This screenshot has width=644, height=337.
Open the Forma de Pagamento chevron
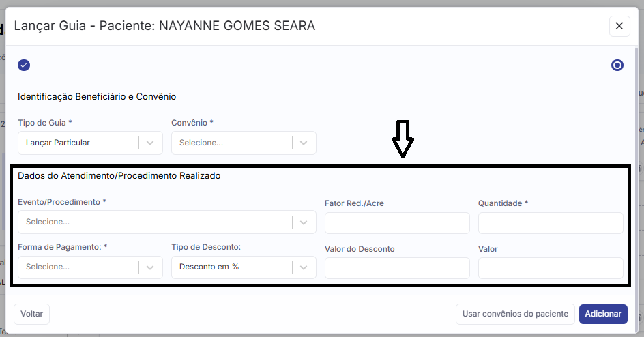pyautogui.click(x=151, y=267)
